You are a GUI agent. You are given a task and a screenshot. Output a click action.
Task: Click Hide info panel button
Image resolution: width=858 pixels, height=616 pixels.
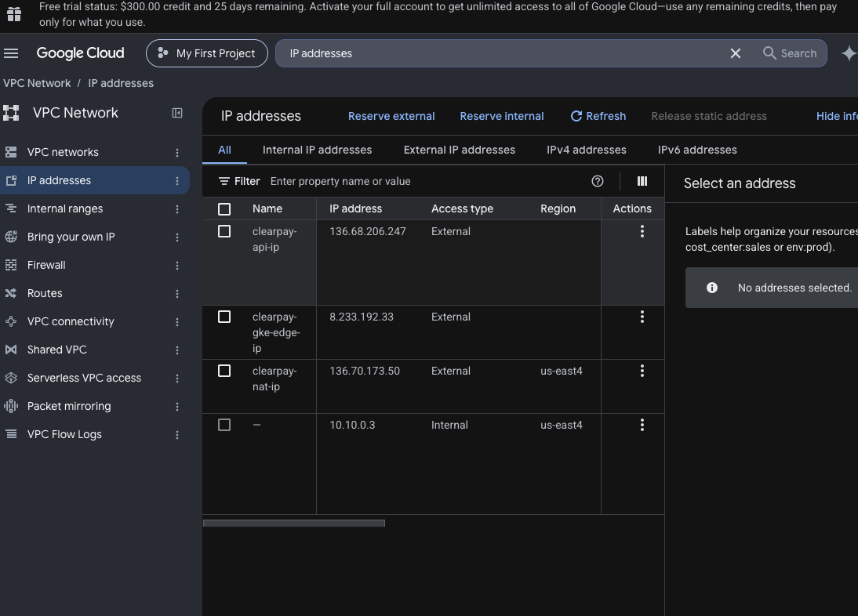tap(837, 116)
